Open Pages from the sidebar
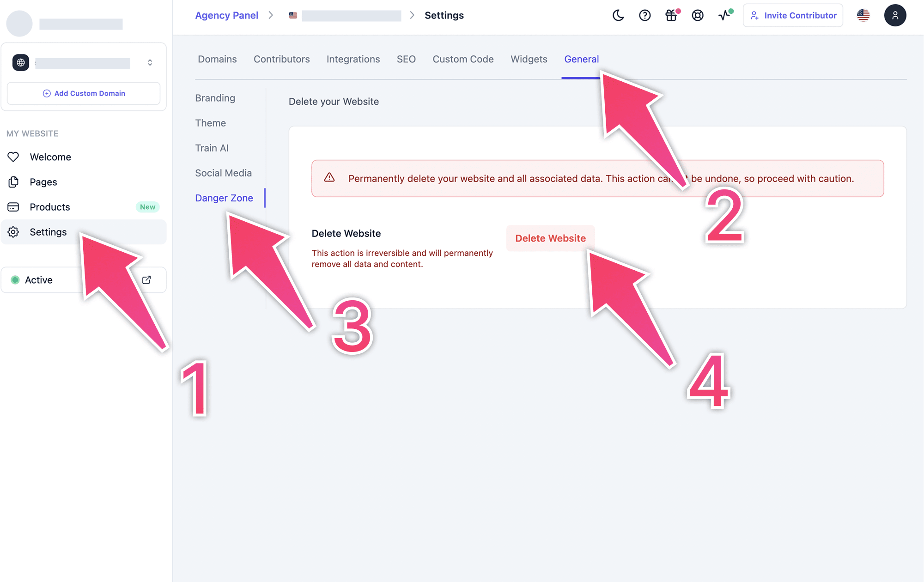The width and height of the screenshot is (924, 582). point(43,182)
